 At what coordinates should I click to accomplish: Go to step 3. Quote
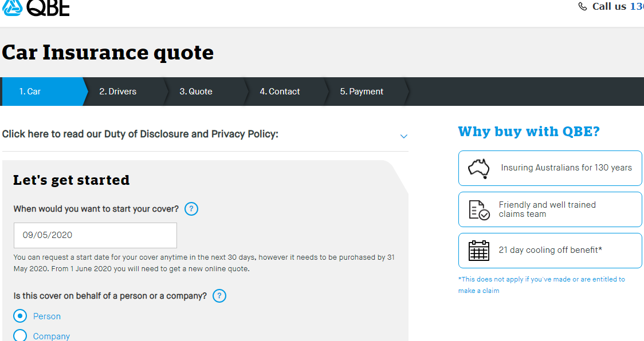coord(203,92)
